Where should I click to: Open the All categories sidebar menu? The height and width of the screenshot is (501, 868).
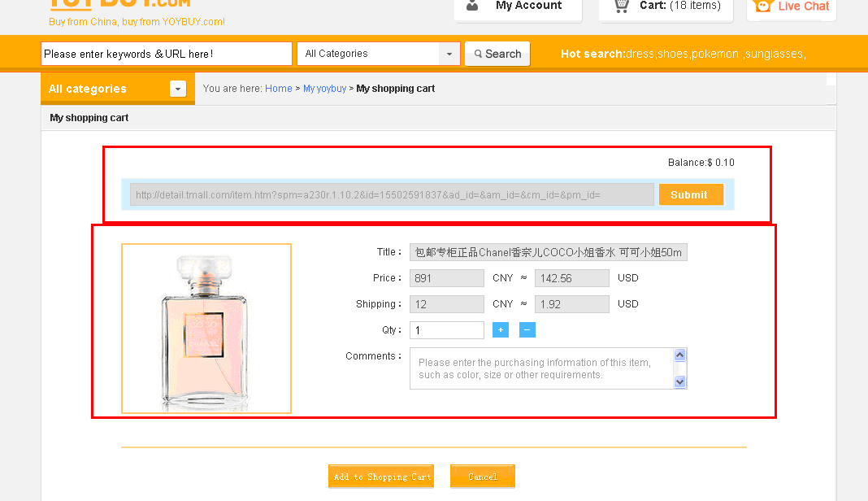click(118, 89)
